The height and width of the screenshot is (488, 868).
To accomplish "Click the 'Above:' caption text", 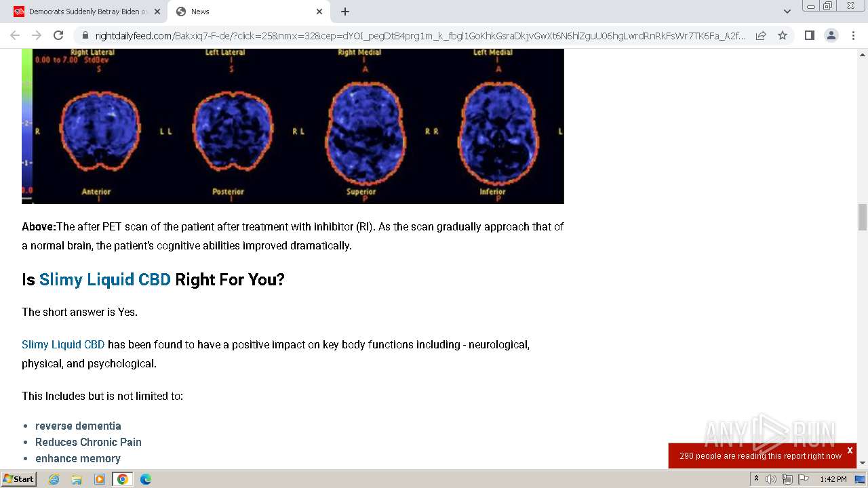I will (39, 226).
